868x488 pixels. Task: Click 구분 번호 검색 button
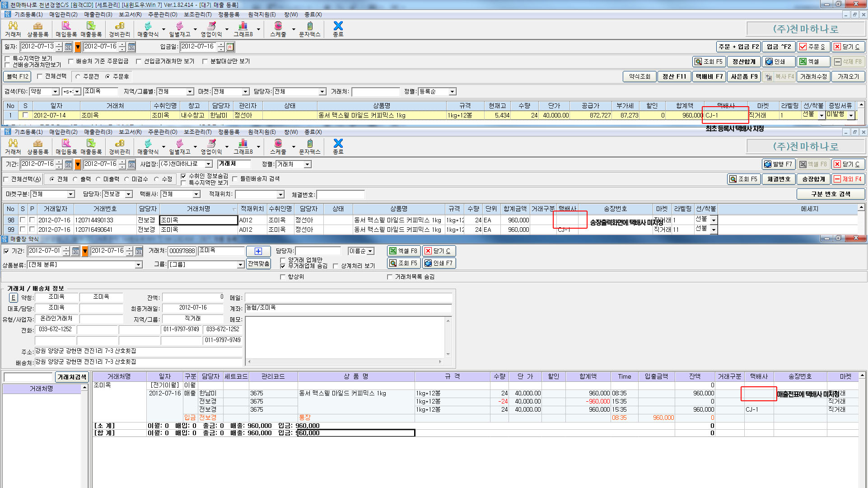tap(831, 194)
